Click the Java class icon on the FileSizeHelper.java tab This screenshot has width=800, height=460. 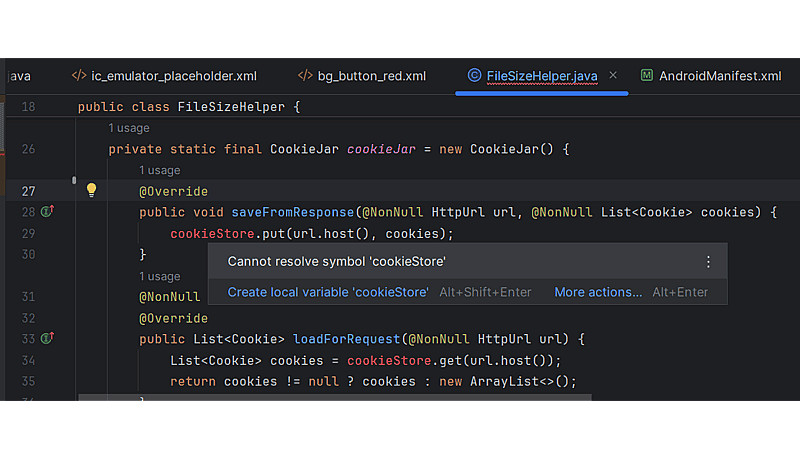[474, 76]
